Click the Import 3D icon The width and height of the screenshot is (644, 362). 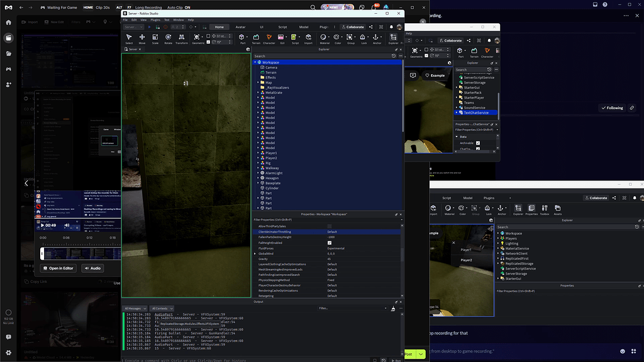(308, 37)
